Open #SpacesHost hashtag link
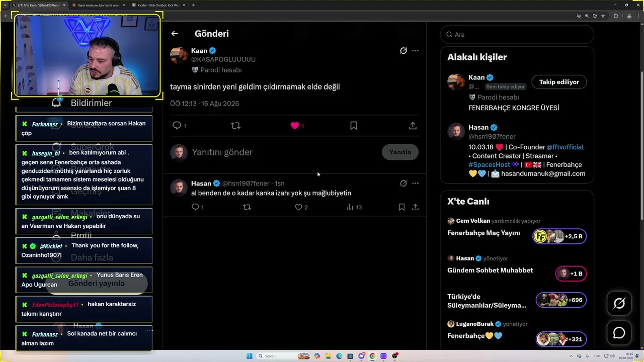This screenshot has height=362, width=644. (489, 165)
